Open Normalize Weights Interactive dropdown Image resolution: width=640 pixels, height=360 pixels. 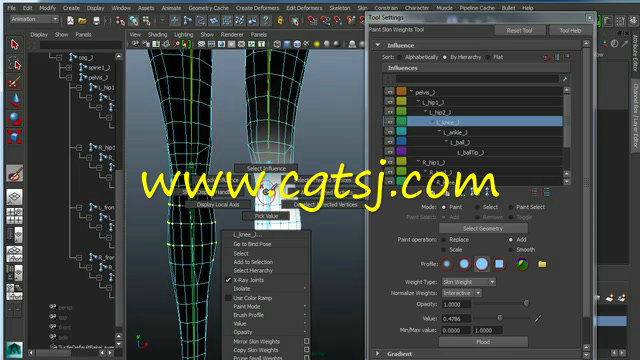tap(462, 293)
